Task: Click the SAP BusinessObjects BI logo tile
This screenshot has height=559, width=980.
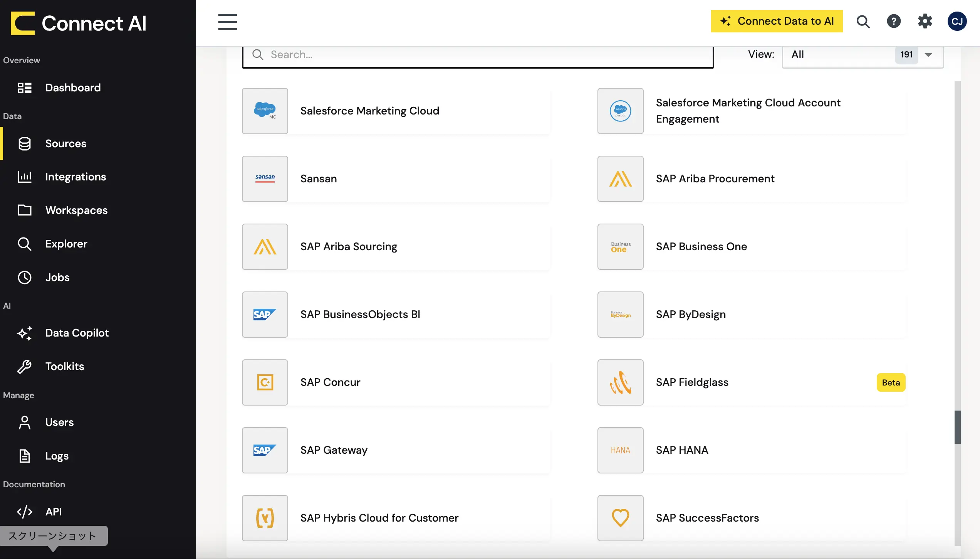Action: (265, 315)
